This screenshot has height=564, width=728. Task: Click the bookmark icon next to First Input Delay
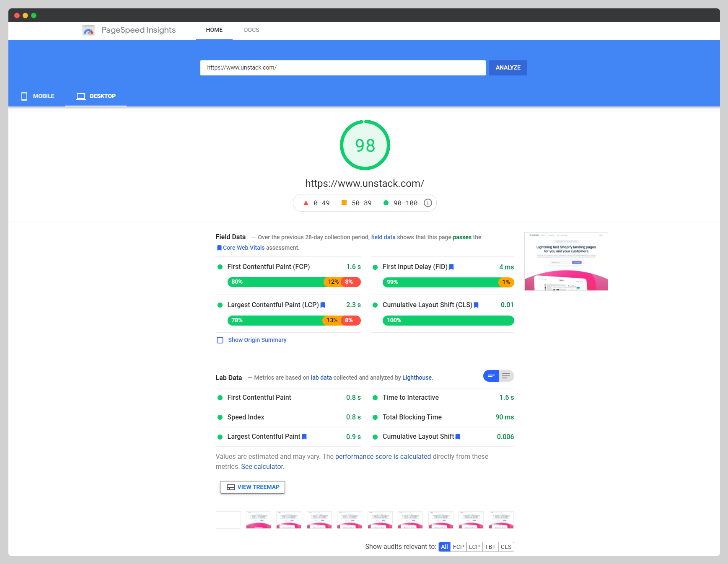coord(451,266)
